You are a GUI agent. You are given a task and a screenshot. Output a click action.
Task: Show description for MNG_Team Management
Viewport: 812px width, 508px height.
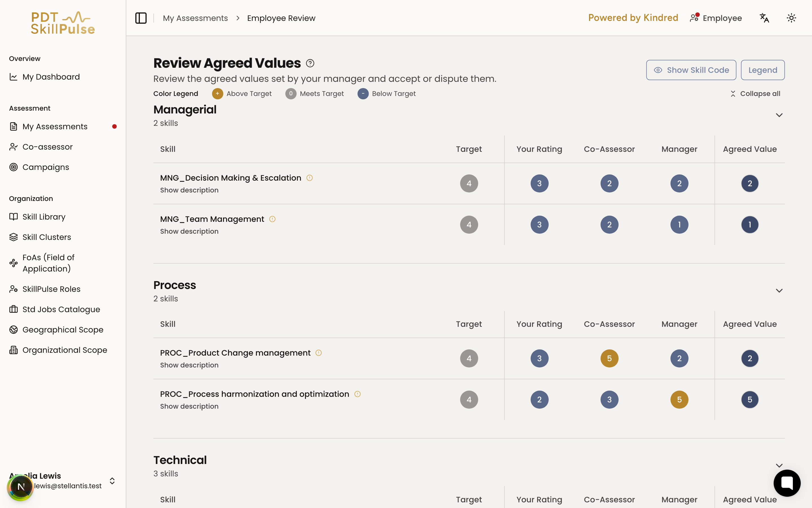point(189,231)
